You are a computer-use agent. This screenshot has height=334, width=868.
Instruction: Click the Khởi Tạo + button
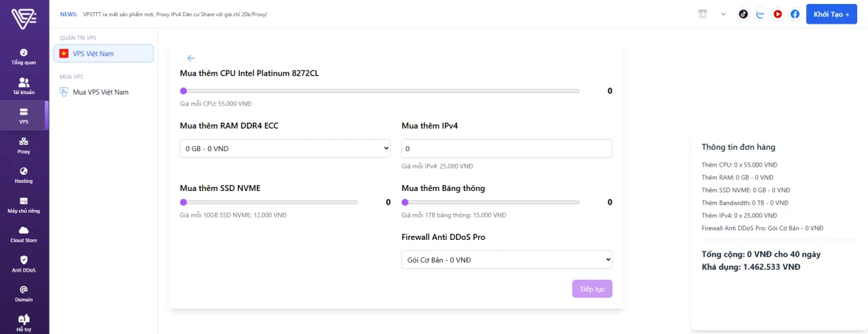[831, 14]
